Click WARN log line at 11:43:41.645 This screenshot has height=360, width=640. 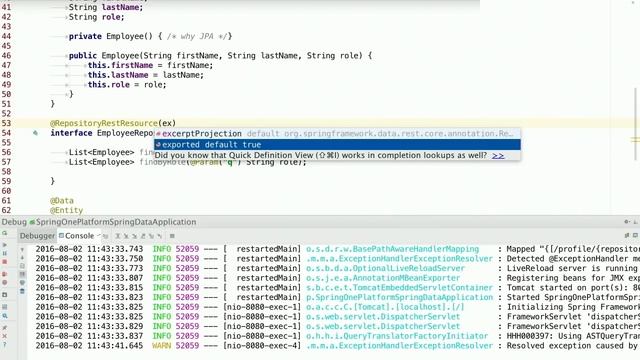(337, 346)
